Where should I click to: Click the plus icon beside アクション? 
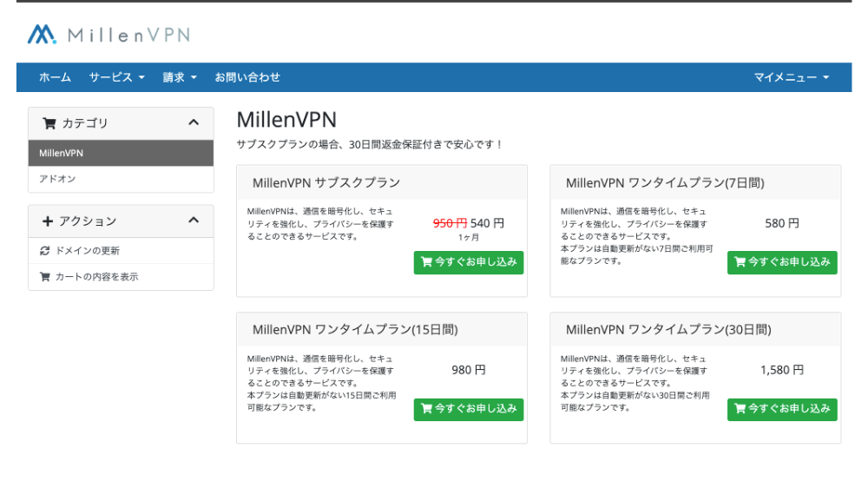click(x=48, y=221)
